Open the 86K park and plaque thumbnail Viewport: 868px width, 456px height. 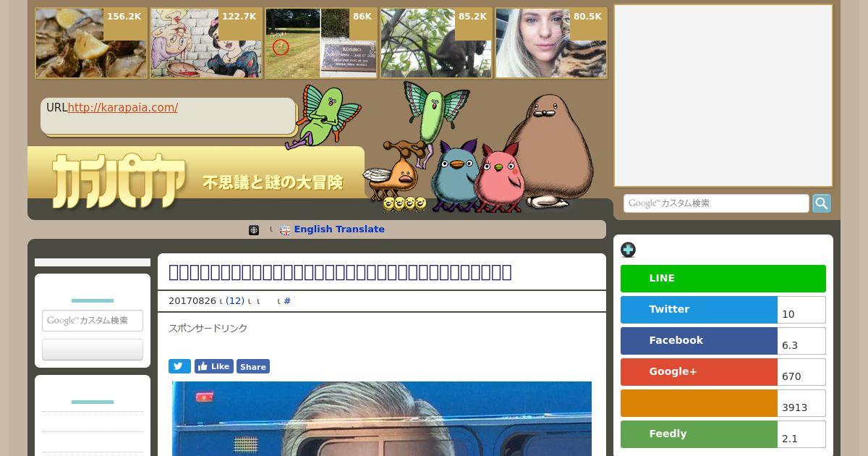coord(321,43)
